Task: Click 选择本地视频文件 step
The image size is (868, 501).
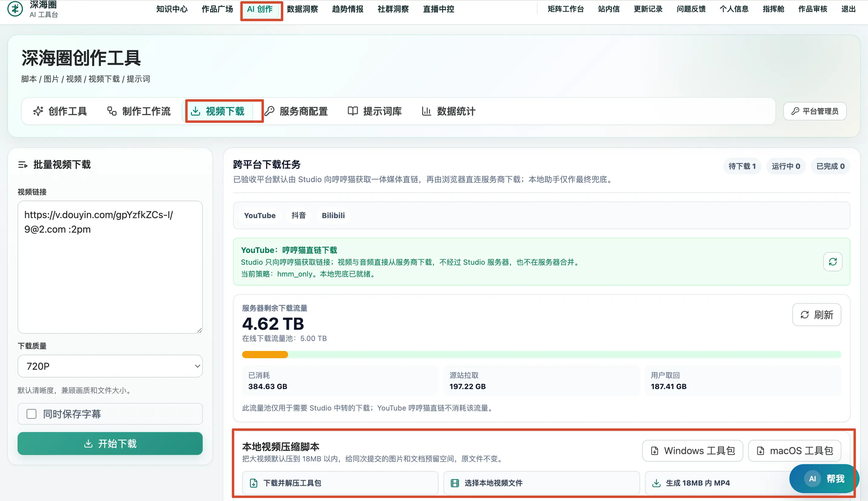Action: click(541, 483)
